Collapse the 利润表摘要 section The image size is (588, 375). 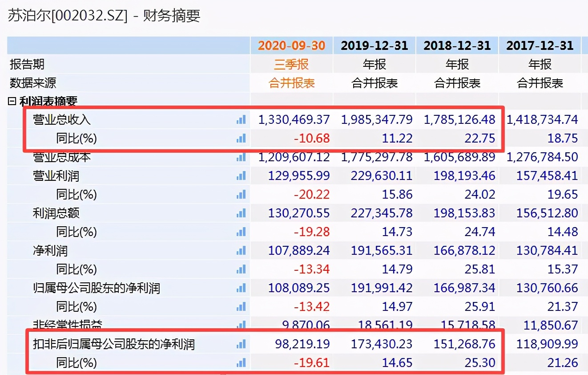(12, 102)
